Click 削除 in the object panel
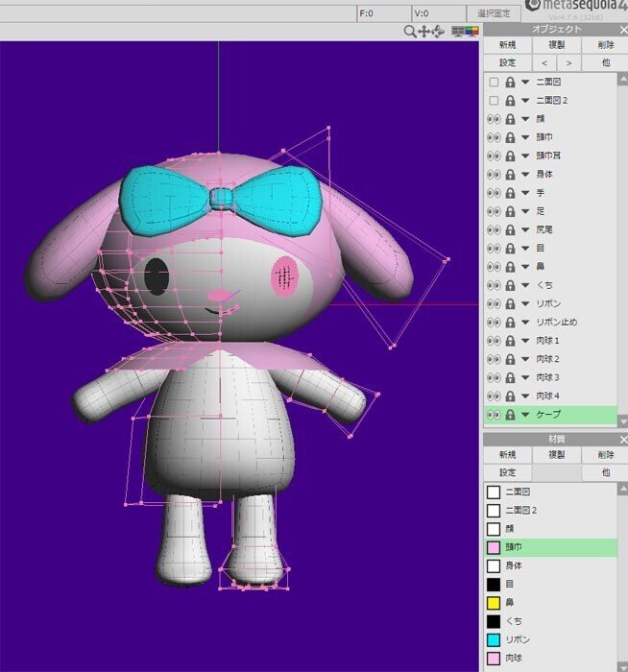Image resolution: width=628 pixels, height=672 pixels. (x=605, y=44)
